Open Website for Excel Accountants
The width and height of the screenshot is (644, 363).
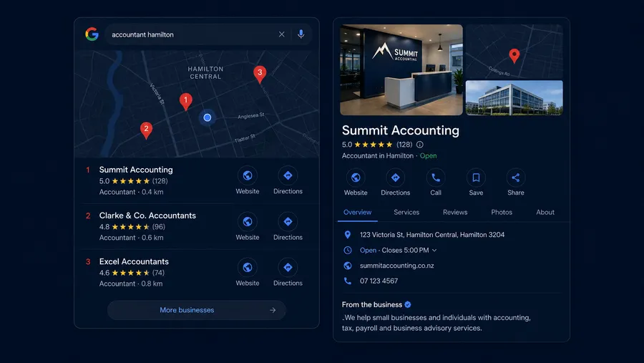(248, 273)
